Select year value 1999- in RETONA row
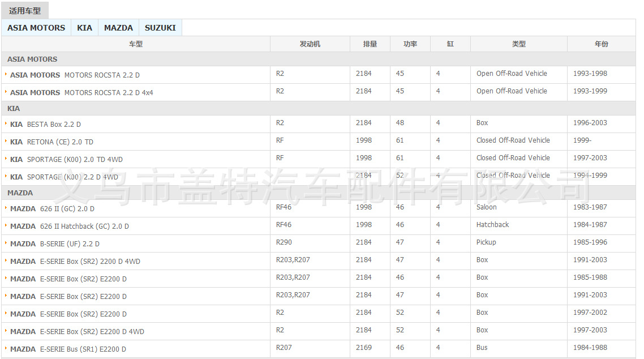 click(582, 140)
